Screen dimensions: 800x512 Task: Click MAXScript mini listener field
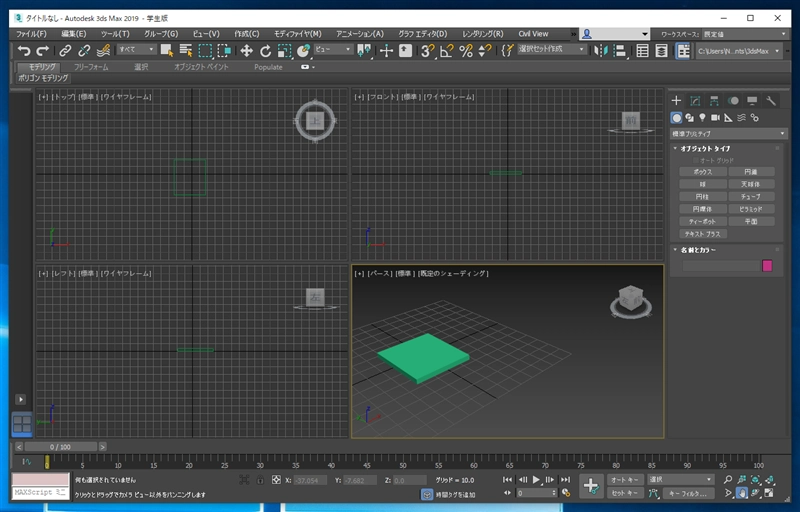click(40, 493)
